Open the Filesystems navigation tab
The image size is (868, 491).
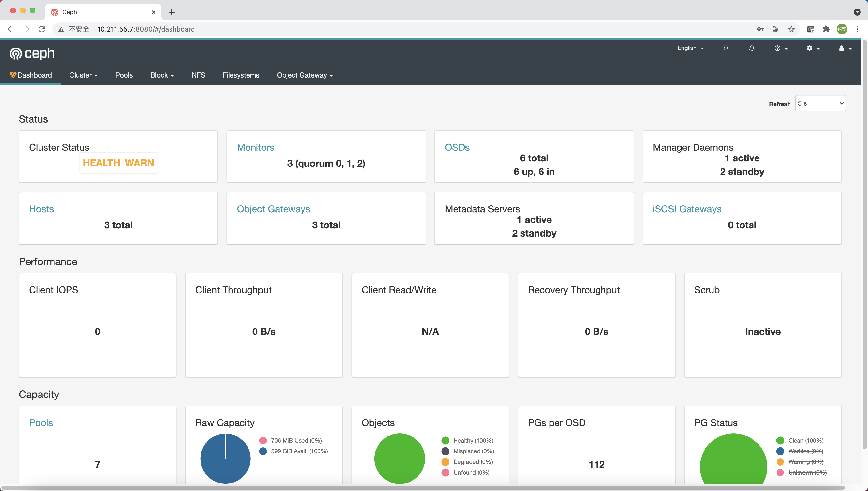tap(240, 75)
